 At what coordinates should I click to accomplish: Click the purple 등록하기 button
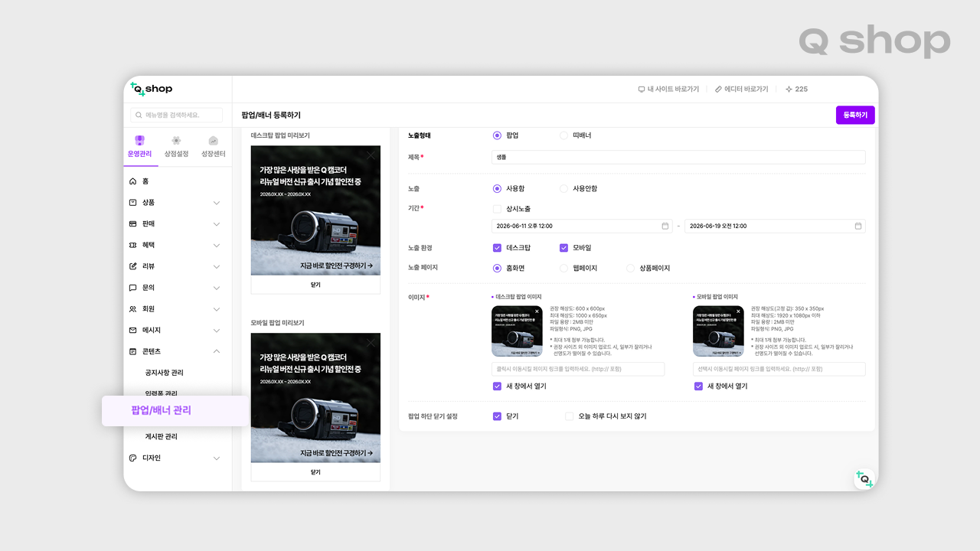click(855, 115)
